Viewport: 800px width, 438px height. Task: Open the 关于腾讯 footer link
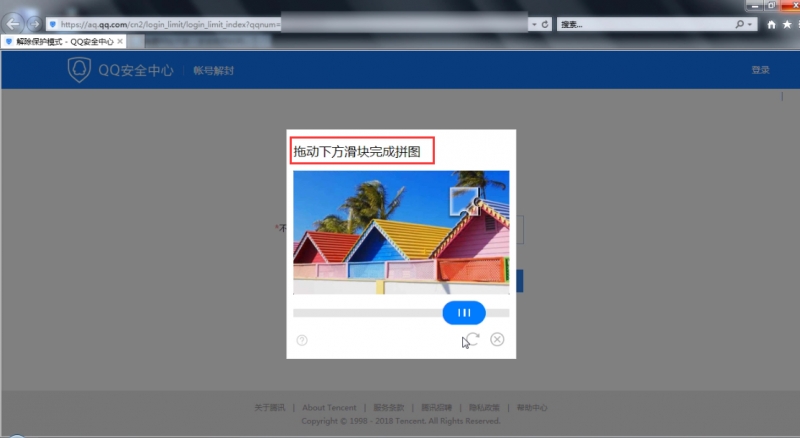(x=269, y=407)
